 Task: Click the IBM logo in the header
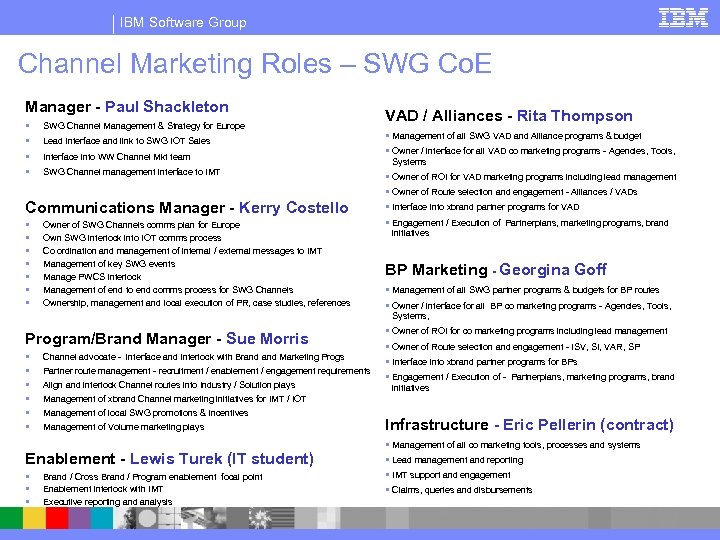point(683,18)
